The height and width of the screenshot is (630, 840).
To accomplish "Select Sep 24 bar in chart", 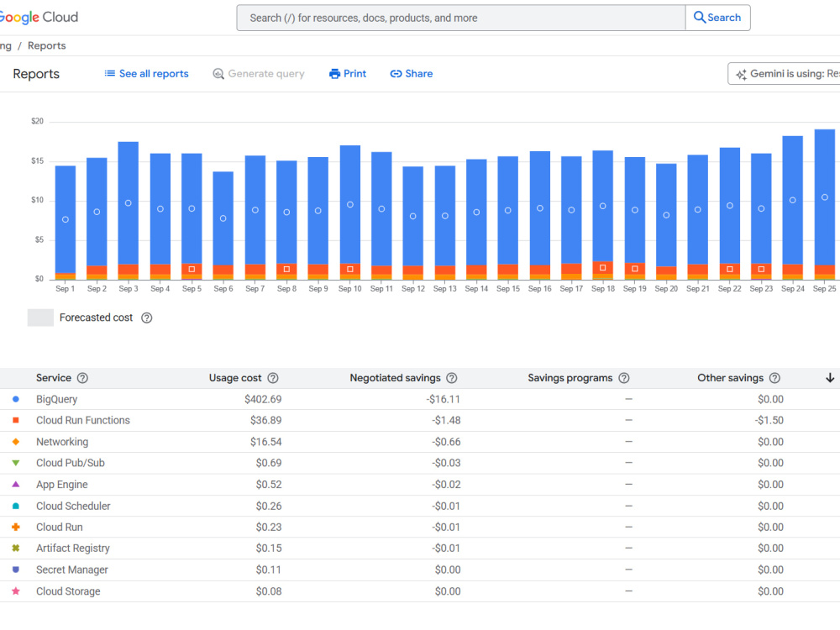I will pos(792,207).
